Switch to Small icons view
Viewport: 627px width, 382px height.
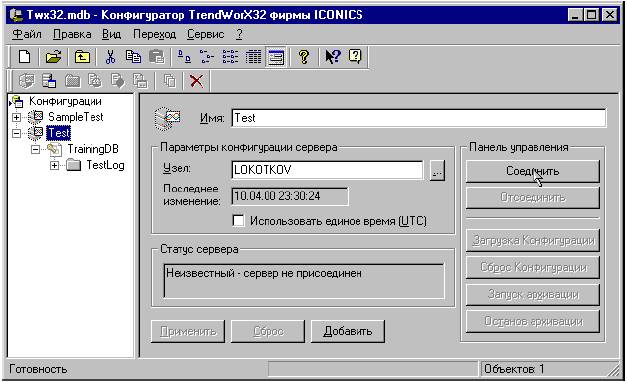pyautogui.click(x=207, y=56)
